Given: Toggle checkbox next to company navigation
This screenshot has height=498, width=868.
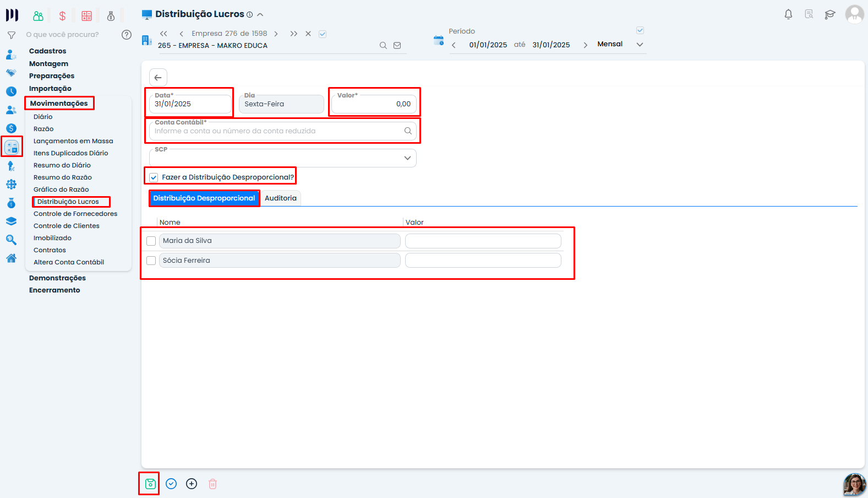Looking at the screenshot, I should click(x=323, y=34).
